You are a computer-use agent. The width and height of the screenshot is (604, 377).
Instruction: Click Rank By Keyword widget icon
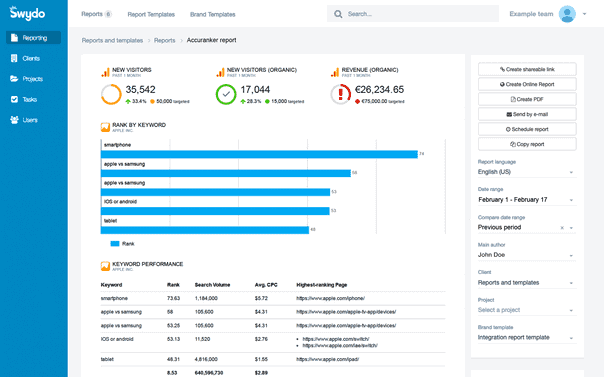105,127
